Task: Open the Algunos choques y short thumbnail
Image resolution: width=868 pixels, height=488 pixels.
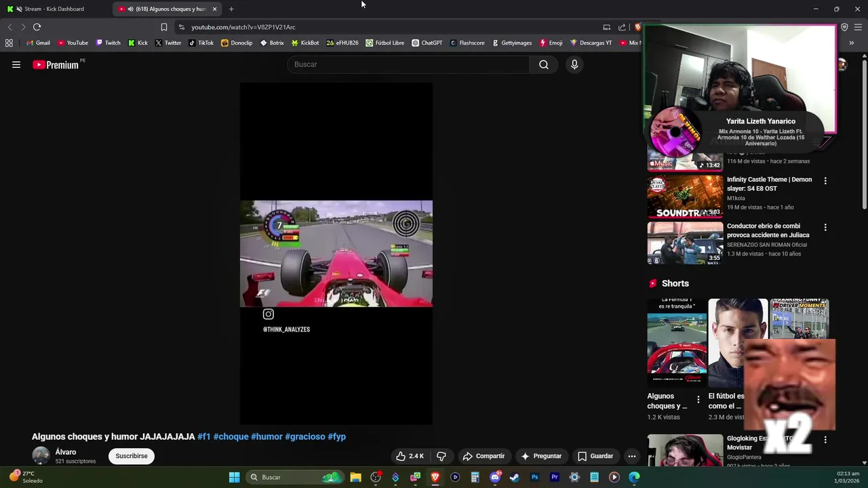Action: pos(677,342)
